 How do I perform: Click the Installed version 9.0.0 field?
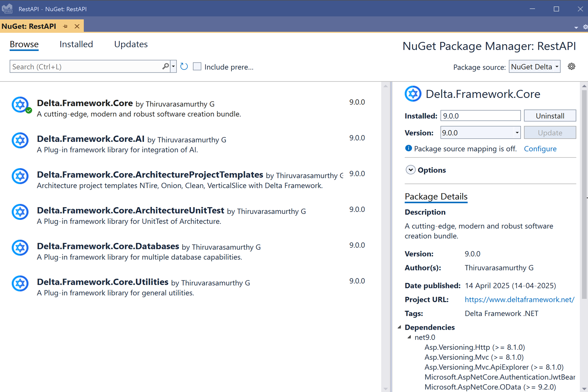tap(480, 116)
